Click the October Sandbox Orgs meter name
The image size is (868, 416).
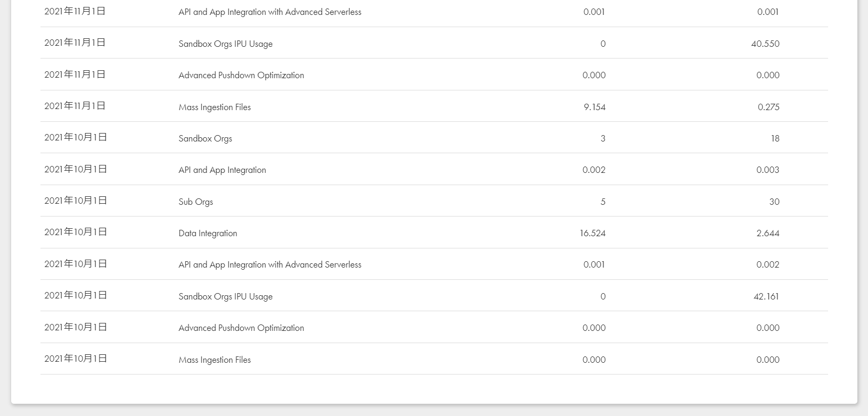205,138
